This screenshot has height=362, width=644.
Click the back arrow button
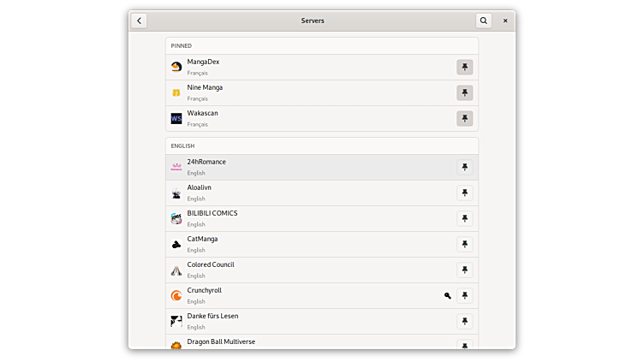point(140,21)
